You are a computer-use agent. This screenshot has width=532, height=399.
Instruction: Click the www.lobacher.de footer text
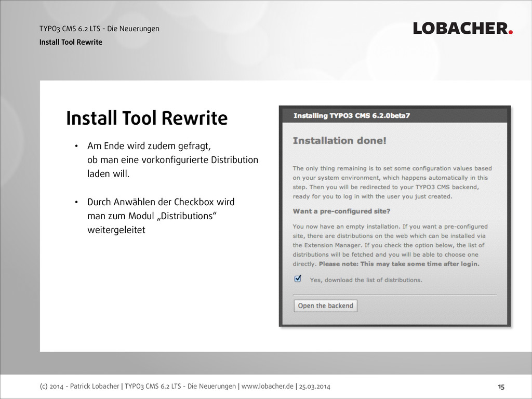(x=268, y=386)
